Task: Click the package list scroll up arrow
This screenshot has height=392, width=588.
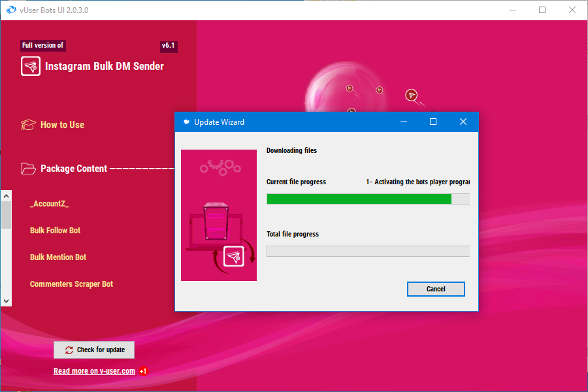Action: pos(6,196)
